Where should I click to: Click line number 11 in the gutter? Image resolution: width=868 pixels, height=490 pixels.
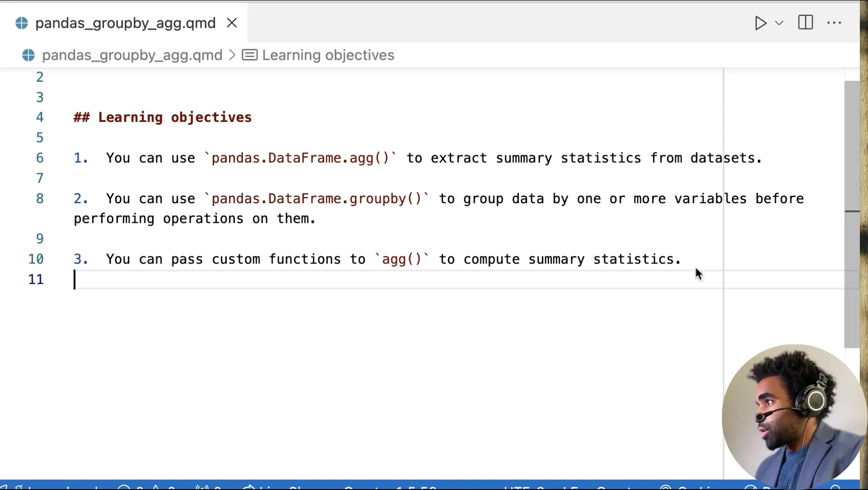[x=36, y=279]
